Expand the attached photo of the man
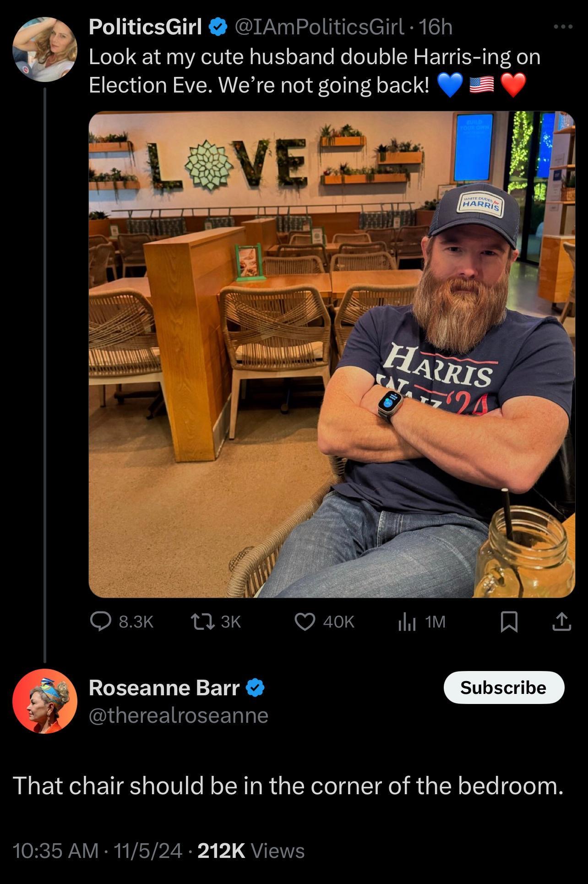The image size is (588, 884). pos(332,354)
